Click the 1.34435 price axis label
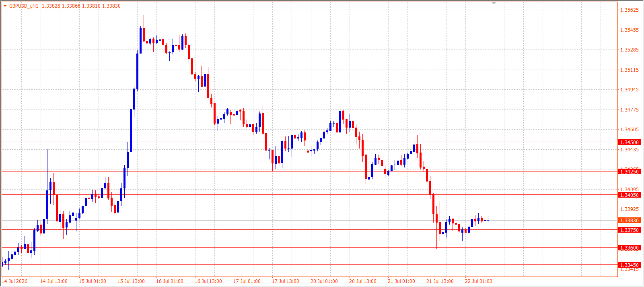The width and height of the screenshot is (644, 287). coord(629,150)
